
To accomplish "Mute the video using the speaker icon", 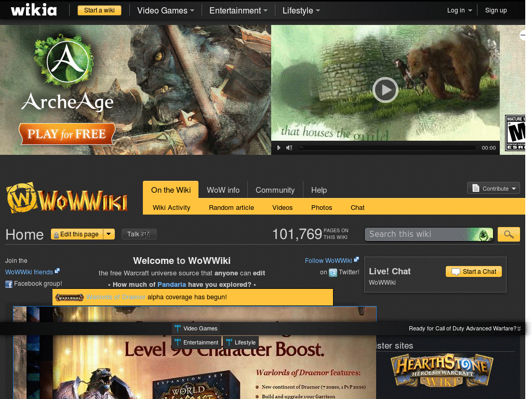I will (x=289, y=148).
